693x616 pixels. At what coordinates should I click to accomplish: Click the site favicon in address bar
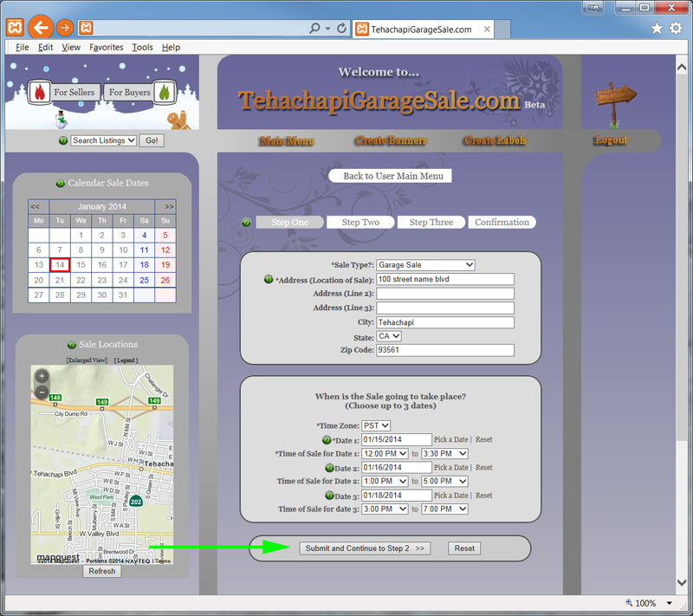coord(86,29)
